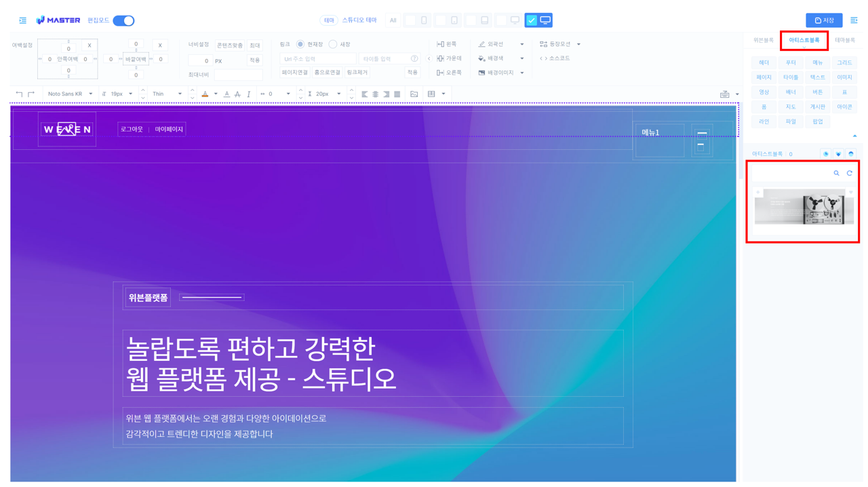
Task: Open the font color picker
Action: click(x=205, y=94)
